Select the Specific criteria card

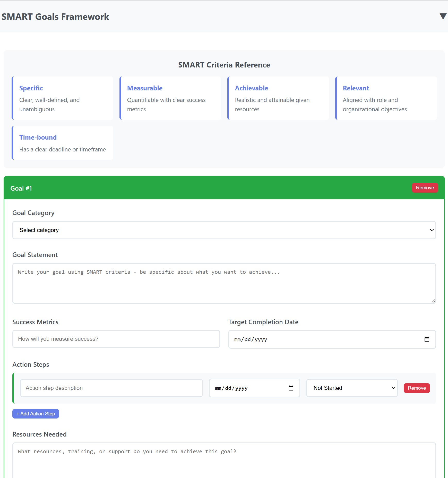(63, 98)
